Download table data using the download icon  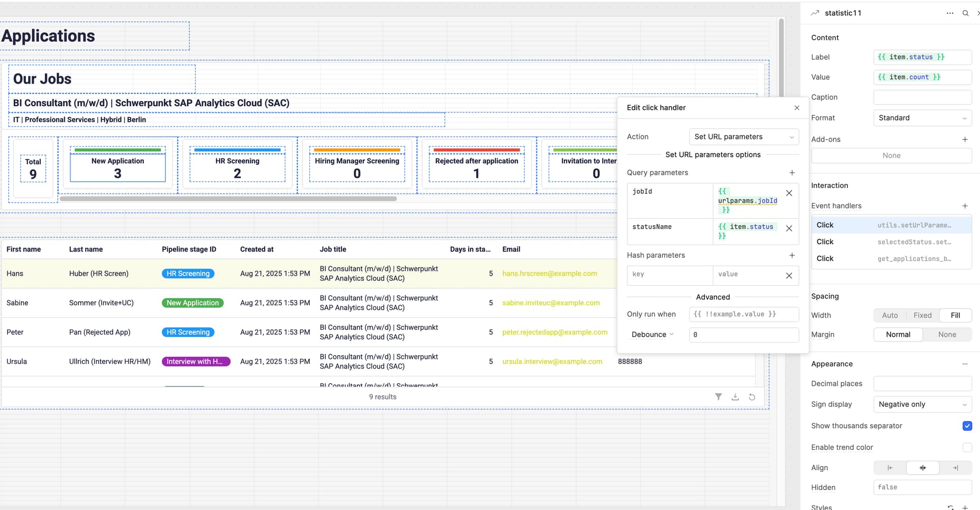point(735,397)
